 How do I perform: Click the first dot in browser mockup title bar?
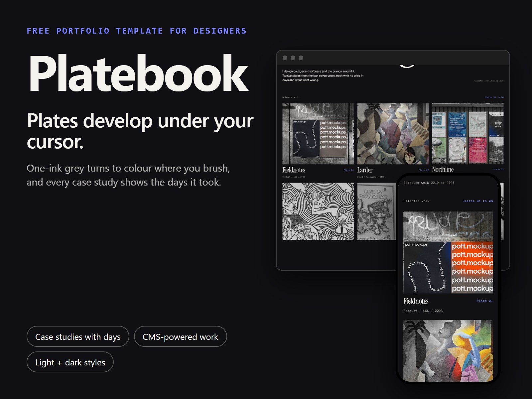[x=285, y=58]
